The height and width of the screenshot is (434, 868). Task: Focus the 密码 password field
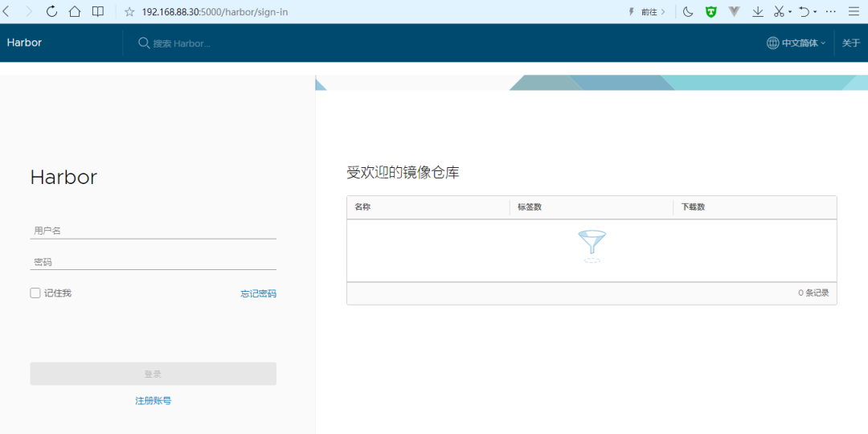point(153,262)
